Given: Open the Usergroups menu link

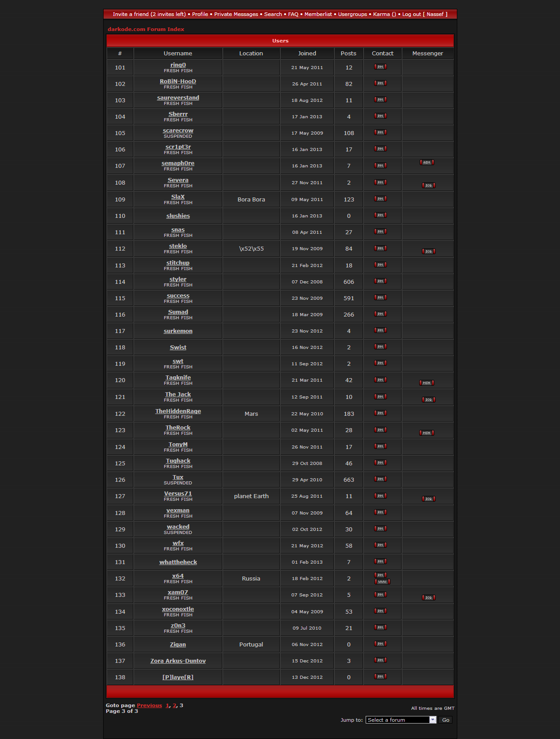Looking at the screenshot, I should coord(352,14).
